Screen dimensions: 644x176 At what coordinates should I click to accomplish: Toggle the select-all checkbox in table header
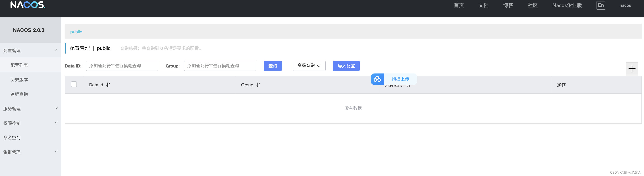(74, 84)
